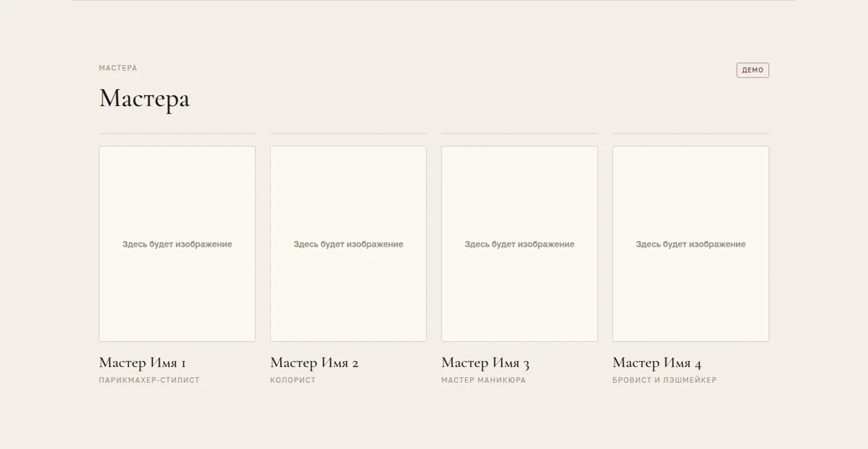Open the Мастер Имя 3 image placeholder

point(520,244)
